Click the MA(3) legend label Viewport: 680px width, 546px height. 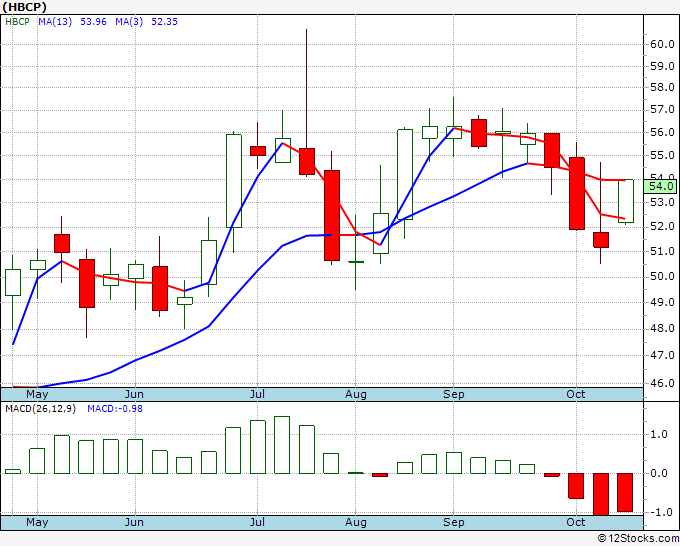(129, 22)
